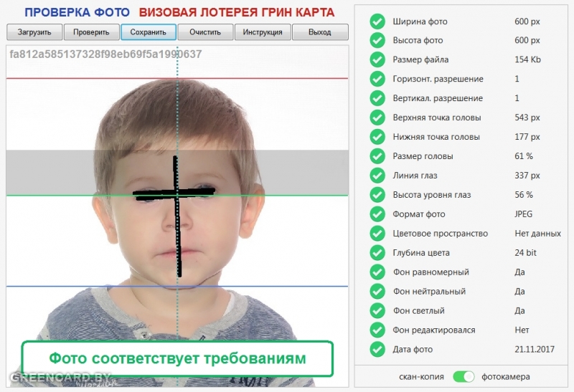574x392 pixels.
Task: Save the photo with Сохранить
Action: pyautogui.click(x=149, y=32)
